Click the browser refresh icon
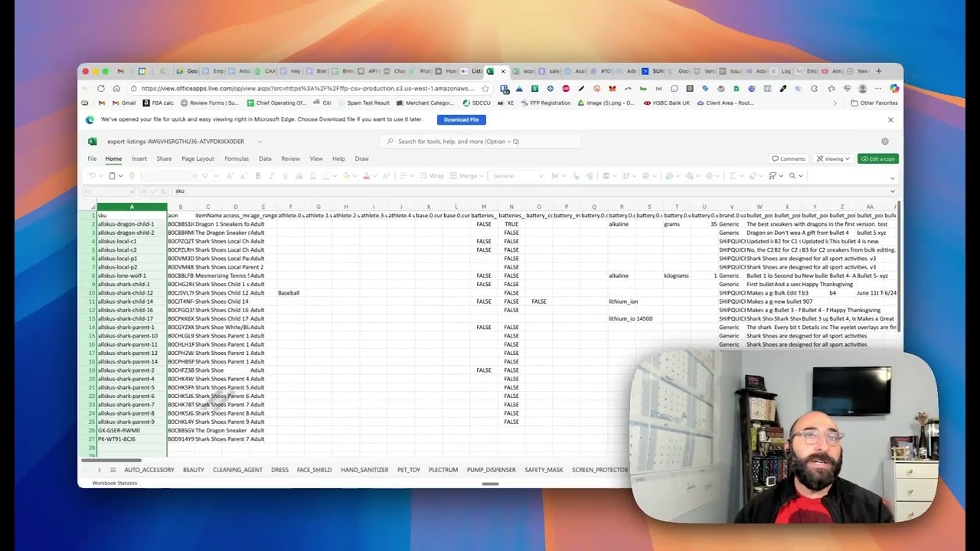 click(x=101, y=89)
